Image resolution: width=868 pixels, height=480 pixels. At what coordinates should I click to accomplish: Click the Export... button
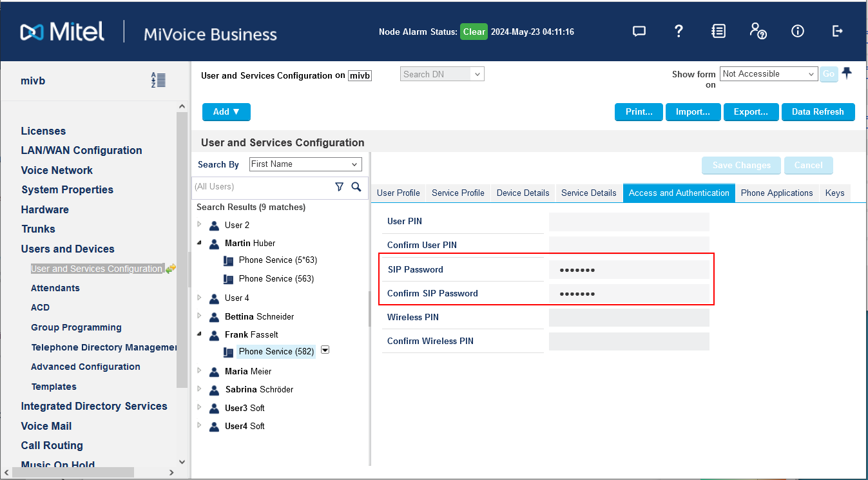(751, 111)
